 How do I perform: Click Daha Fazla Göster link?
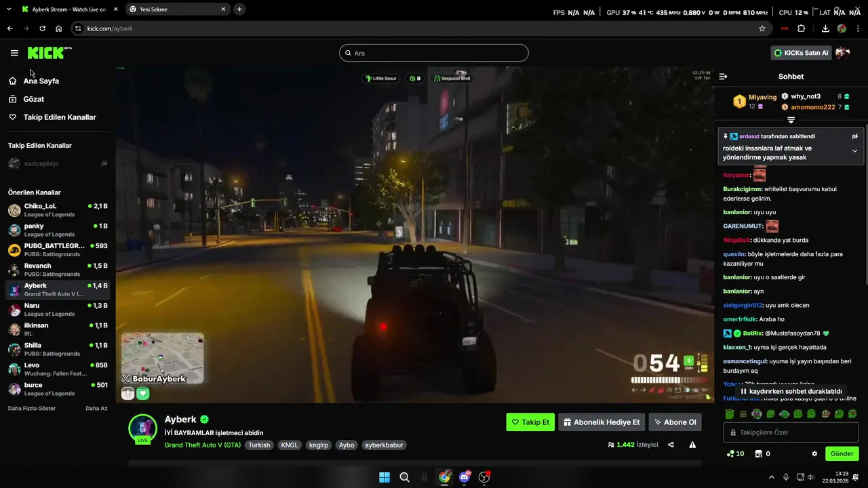pyautogui.click(x=32, y=408)
